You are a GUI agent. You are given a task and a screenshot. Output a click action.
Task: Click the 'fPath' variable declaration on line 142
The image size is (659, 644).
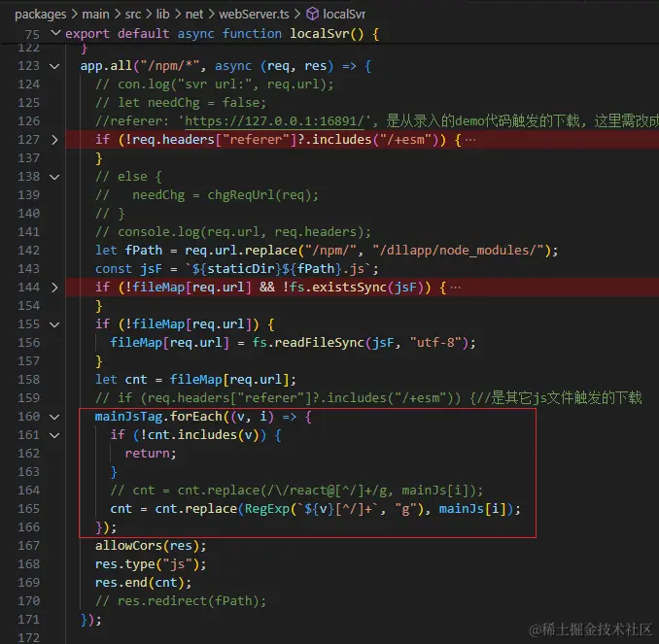[x=144, y=251]
